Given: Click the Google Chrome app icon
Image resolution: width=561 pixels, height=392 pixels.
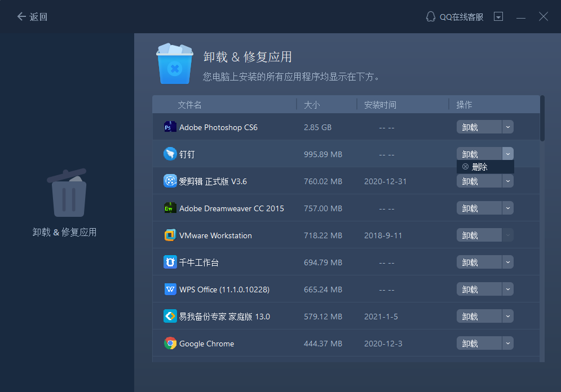Looking at the screenshot, I should click(170, 343).
